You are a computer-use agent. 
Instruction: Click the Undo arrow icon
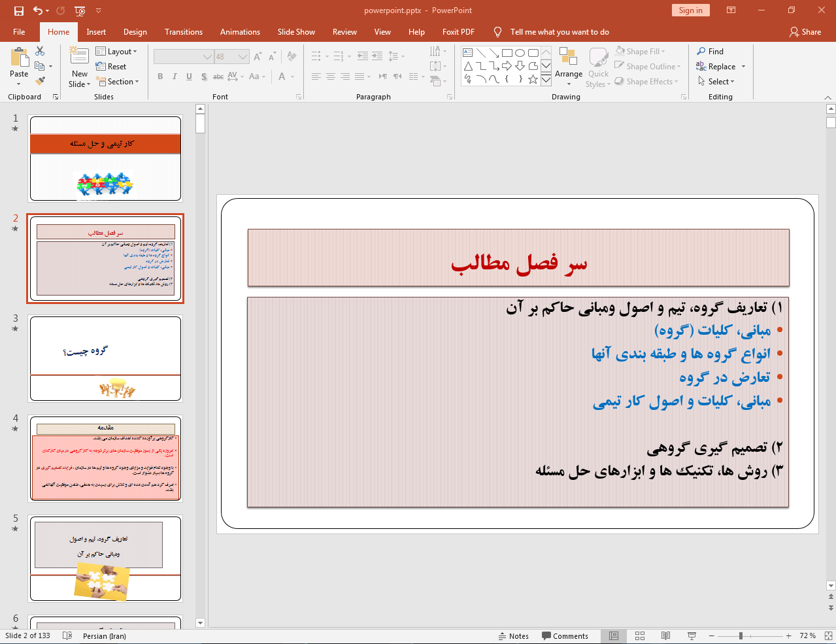[x=38, y=10]
